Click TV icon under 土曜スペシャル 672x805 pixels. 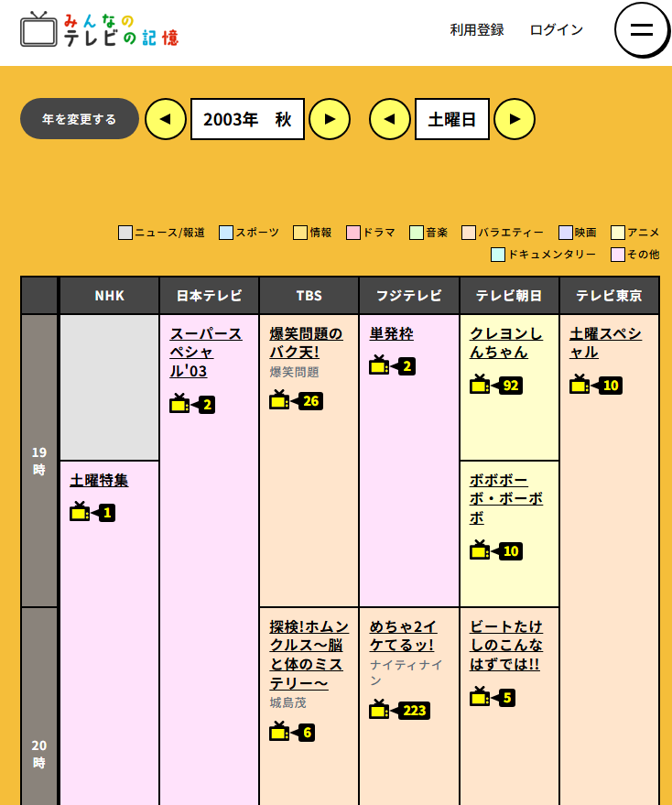(x=595, y=385)
